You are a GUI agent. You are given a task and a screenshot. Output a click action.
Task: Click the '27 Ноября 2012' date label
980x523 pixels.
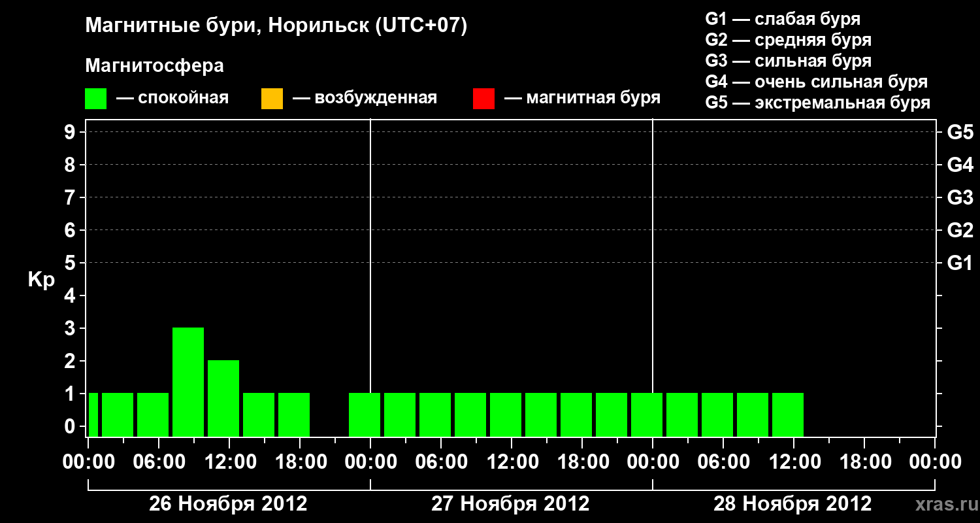coord(510,504)
